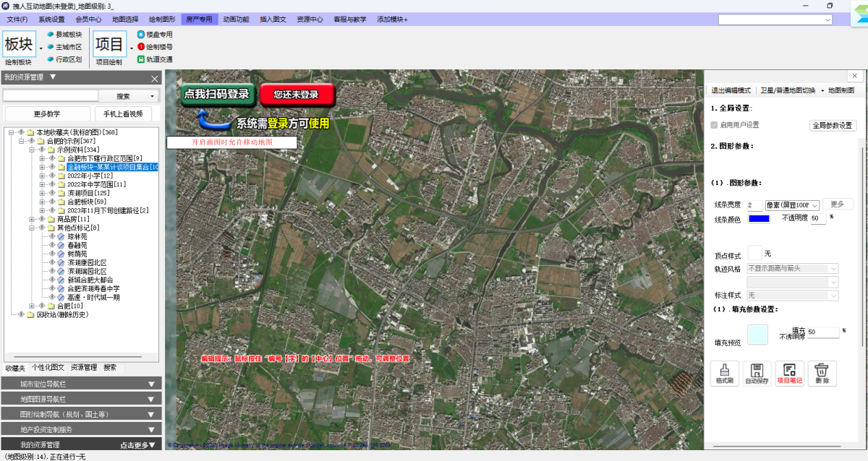Open the 轨道交通 rail transit tool
Image resolution: width=868 pixels, height=461 pixels.
tap(155, 59)
